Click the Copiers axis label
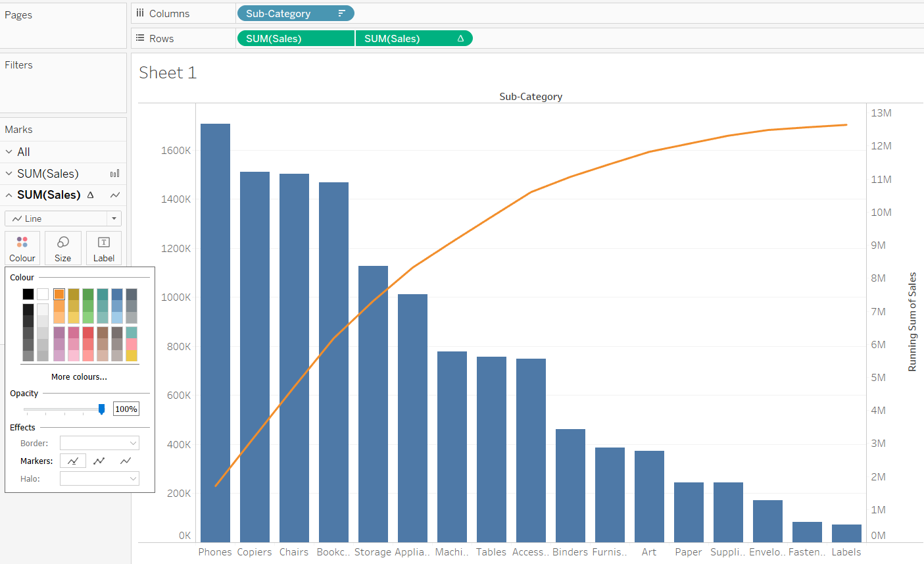Screen dimensions: 924x564 pos(255,552)
